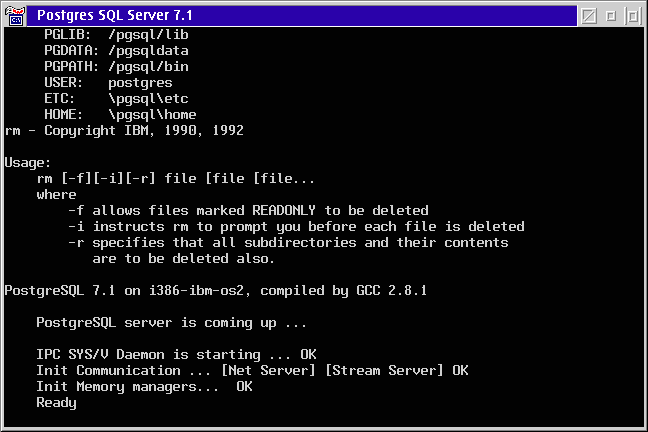The height and width of the screenshot is (432, 648).
Task: Click the "[Stream Server]" text
Action: (385, 371)
